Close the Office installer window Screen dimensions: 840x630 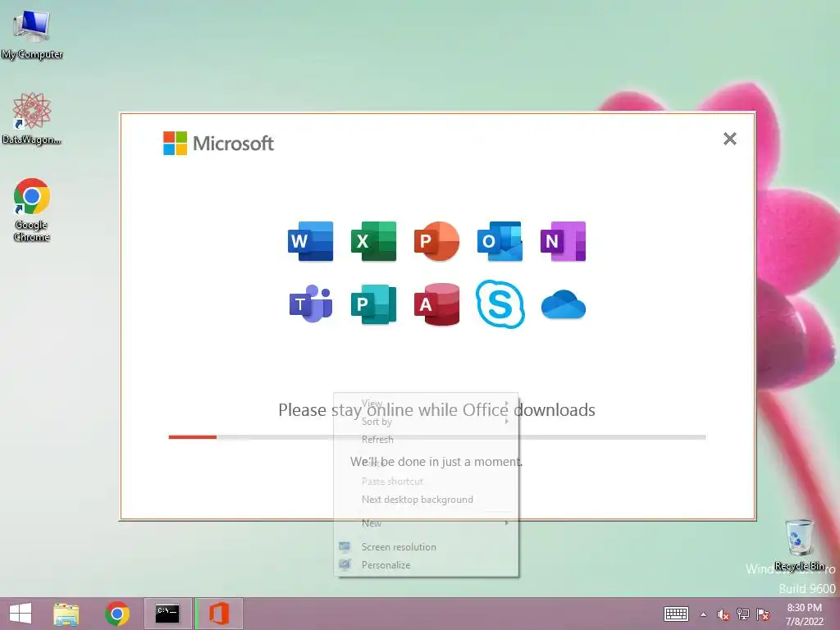point(729,139)
